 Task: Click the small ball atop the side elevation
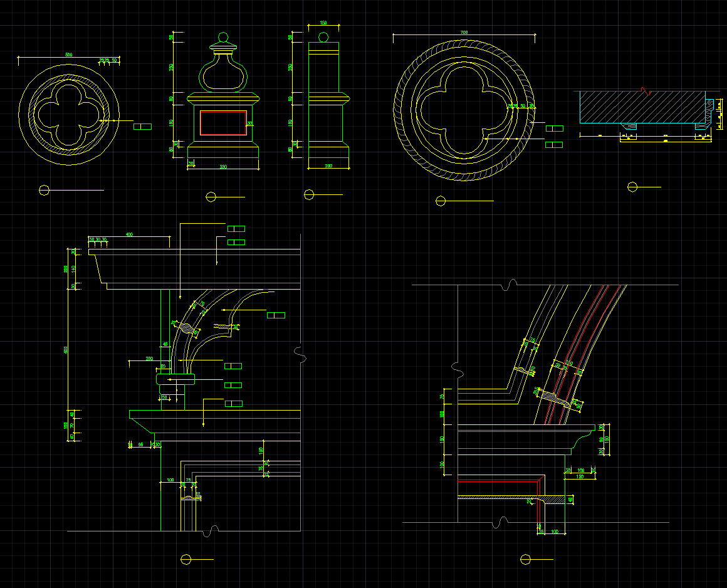coord(323,38)
